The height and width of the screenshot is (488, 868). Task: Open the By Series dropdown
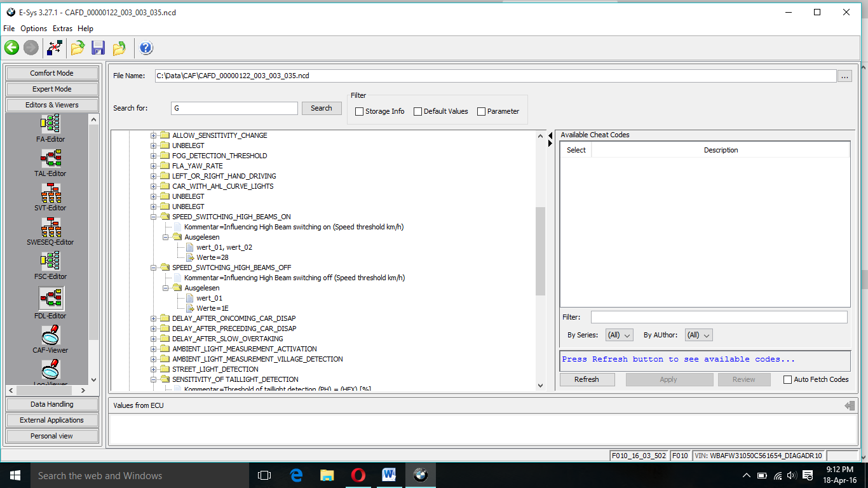(x=619, y=335)
